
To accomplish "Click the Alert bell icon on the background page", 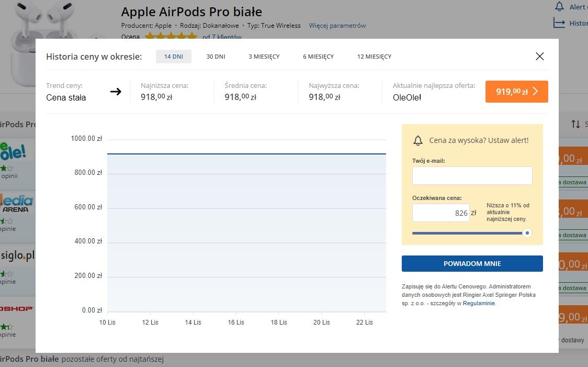I will pyautogui.click(x=559, y=6).
